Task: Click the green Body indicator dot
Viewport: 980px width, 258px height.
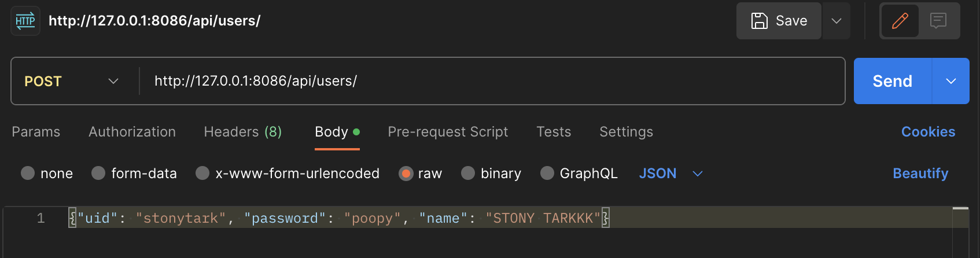Action: click(x=356, y=132)
